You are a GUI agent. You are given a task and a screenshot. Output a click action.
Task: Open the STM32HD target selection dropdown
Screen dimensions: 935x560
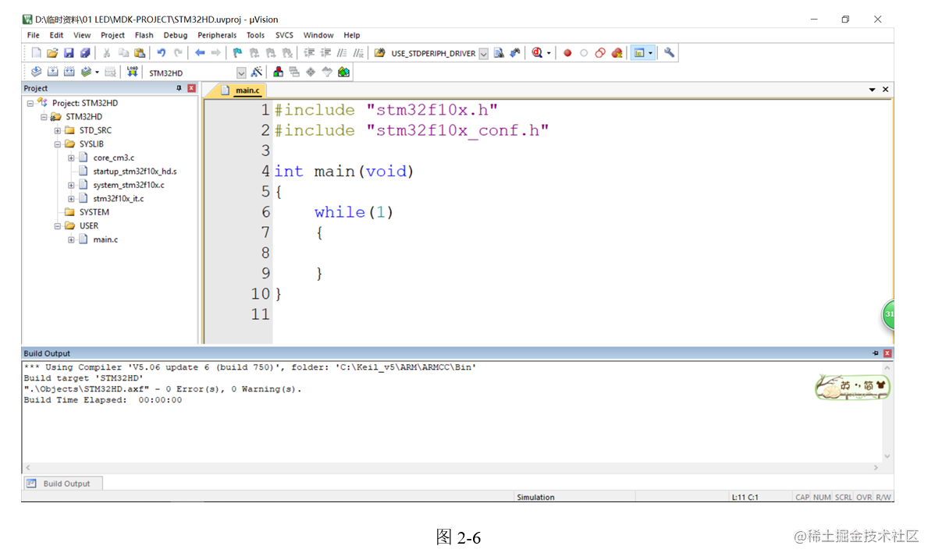pos(241,73)
